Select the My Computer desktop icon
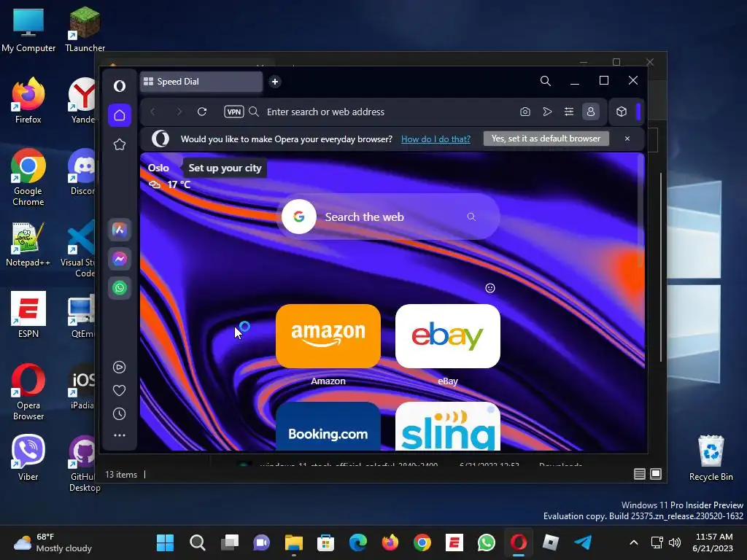Screen dimensions: 747x560 (28, 29)
